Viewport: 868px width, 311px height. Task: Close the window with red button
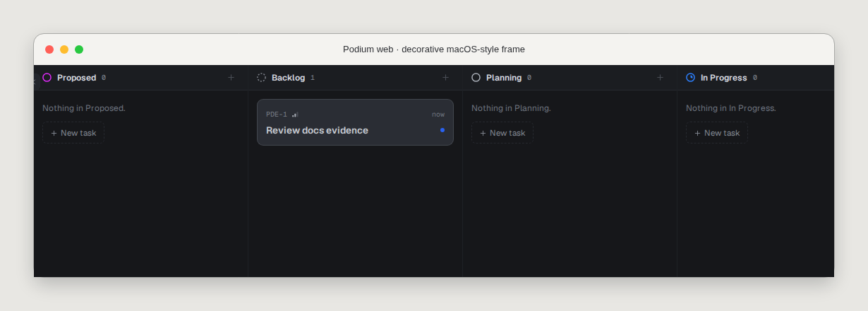[49, 49]
